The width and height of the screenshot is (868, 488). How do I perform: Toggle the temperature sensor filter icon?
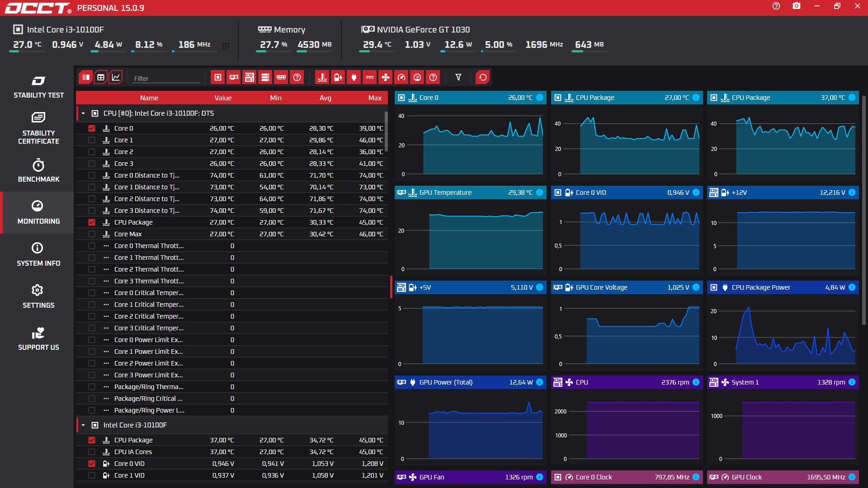pyautogui.click(x=322, y=77)
